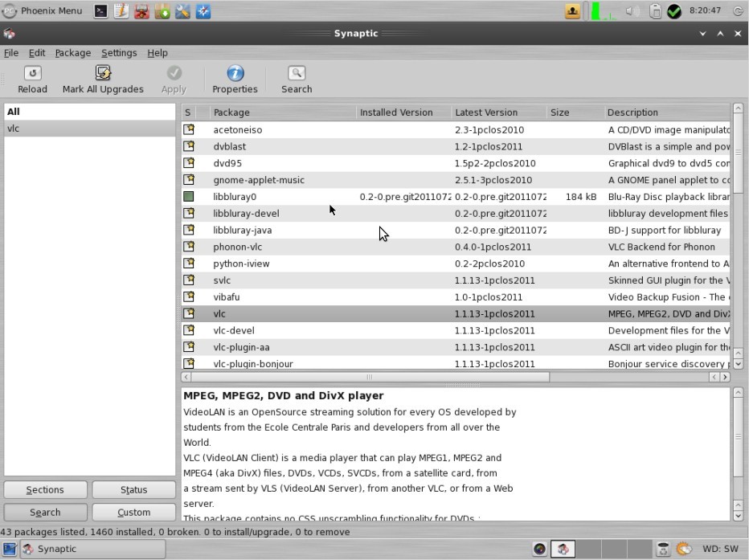The width and height of the screenshot is (749, 560).
Task: Click the Synaptic window menu icon in titlebar
Action: point(9,34)
